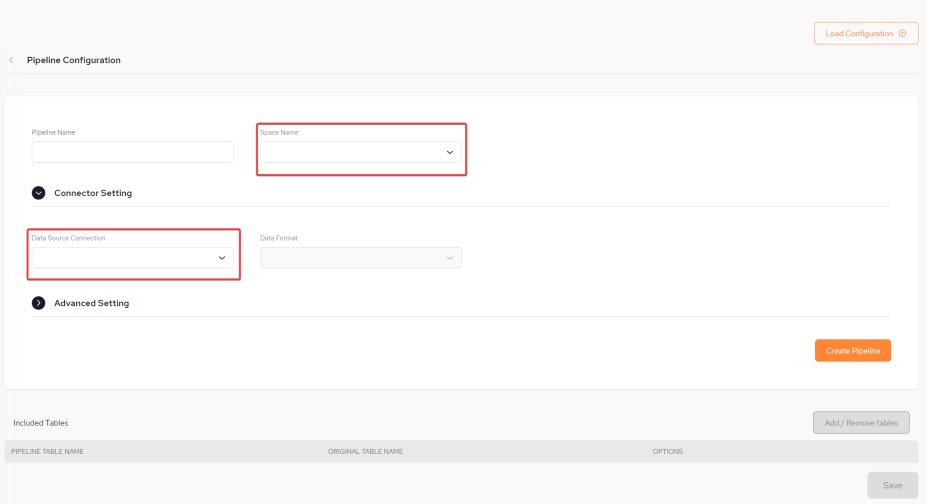Click the OPTIONS column header
Viewport: 927px width, 504px height.
(667, 451)
